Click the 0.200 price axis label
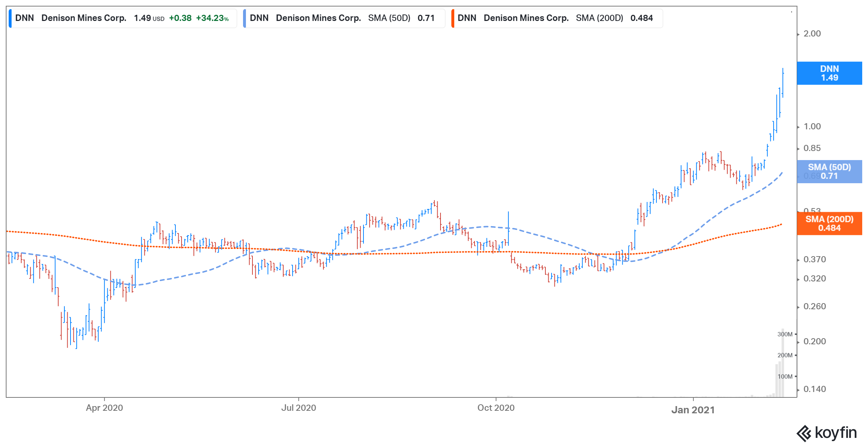868x448 pixels. click(815, 341)
